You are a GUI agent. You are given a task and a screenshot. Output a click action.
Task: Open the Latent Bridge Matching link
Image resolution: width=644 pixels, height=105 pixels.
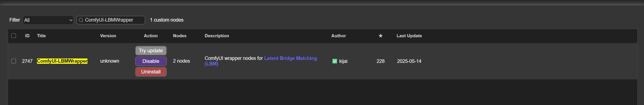point(290,58)
